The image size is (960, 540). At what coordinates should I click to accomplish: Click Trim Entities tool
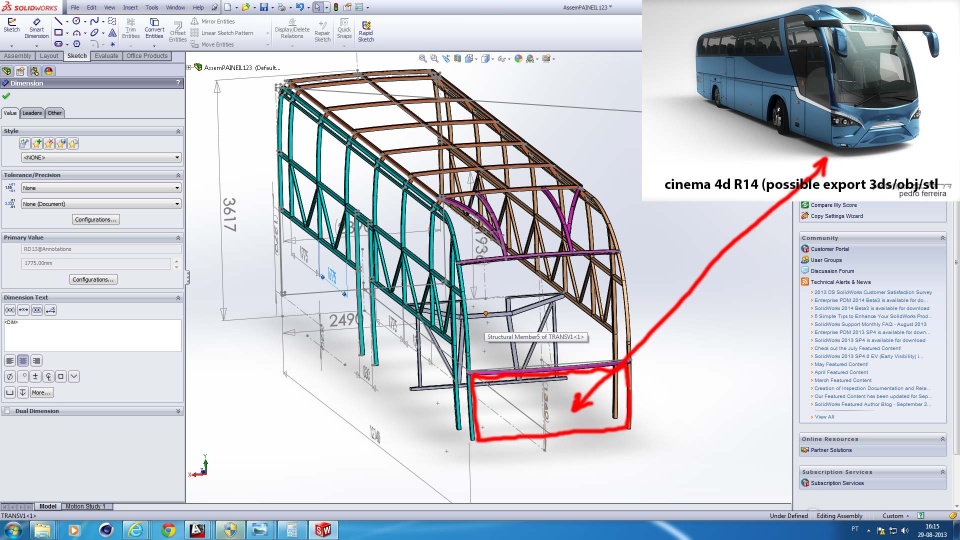point(130,29)
